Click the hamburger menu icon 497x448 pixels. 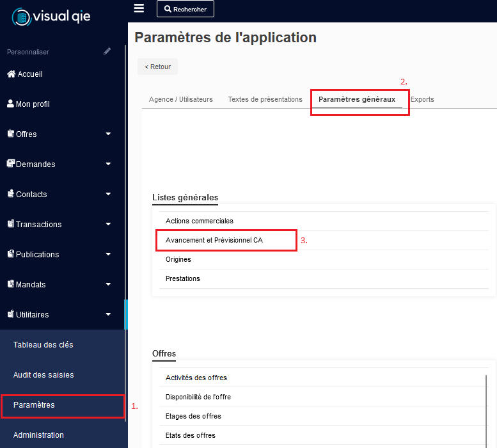click(x=139, y=8)
